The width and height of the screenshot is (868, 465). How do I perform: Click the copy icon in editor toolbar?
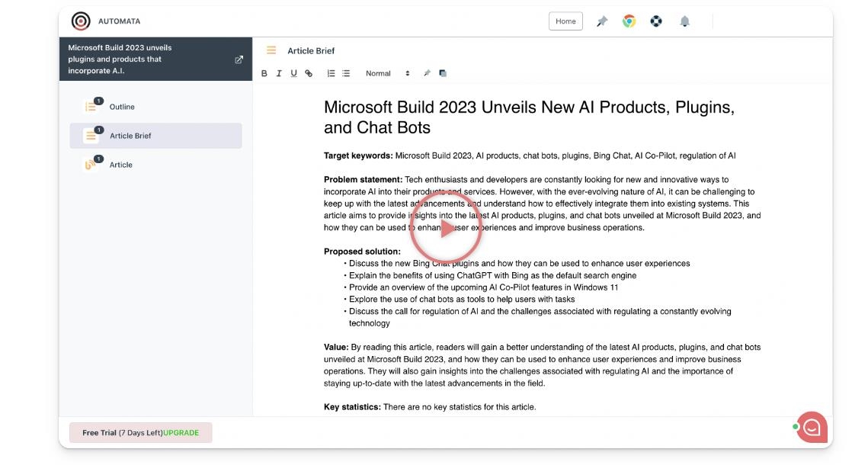tap(442, 73)
